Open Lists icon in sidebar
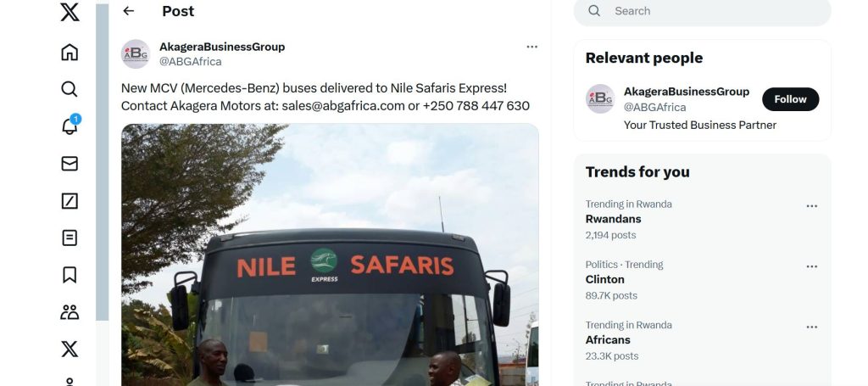Screen dimensions: 868x386 click(70, 238)
